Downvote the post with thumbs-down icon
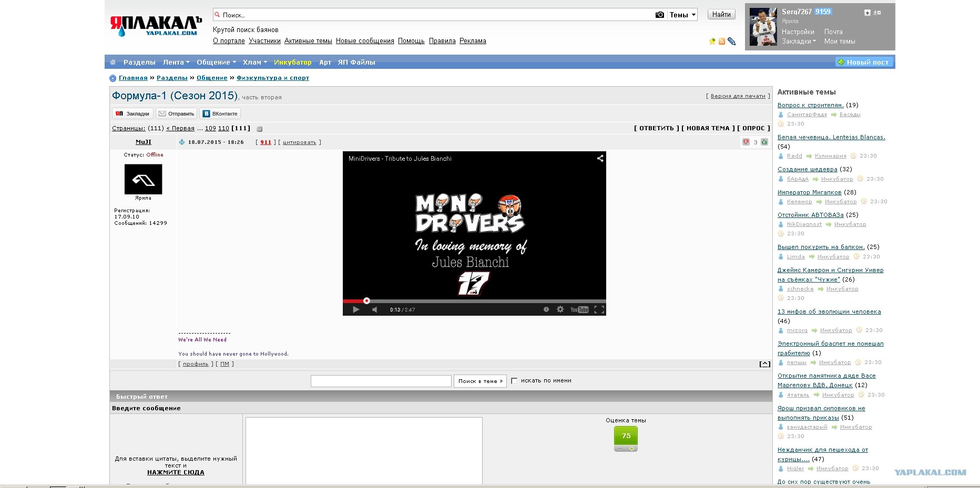Image resolution: width=980 pixels, height=488 pixels. [746, 142]
